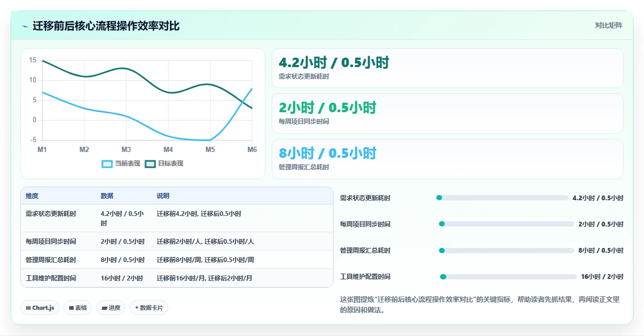
Task: Click the 4.2小时 / 0.5小时 stat card
Action: [447, 68]
